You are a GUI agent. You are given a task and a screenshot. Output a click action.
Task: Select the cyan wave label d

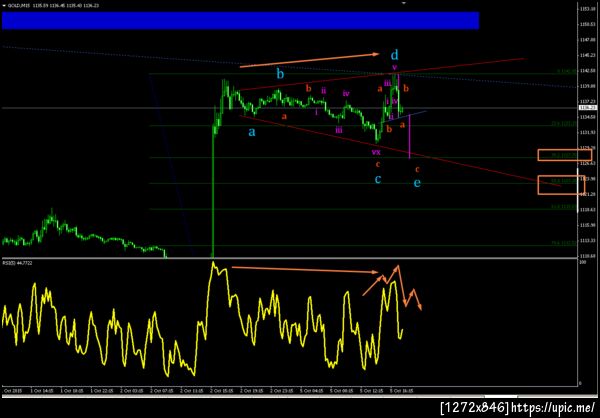click(x=395, y=55)
